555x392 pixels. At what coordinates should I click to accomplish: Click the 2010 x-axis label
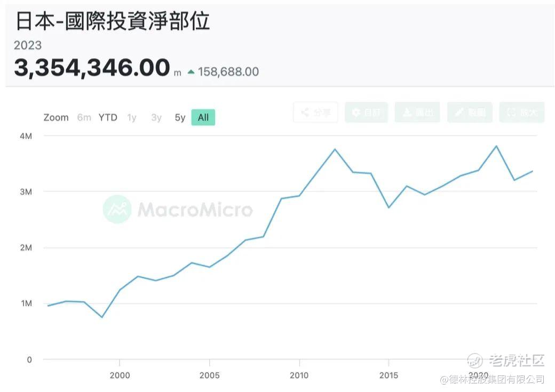[x=299, y=375]
